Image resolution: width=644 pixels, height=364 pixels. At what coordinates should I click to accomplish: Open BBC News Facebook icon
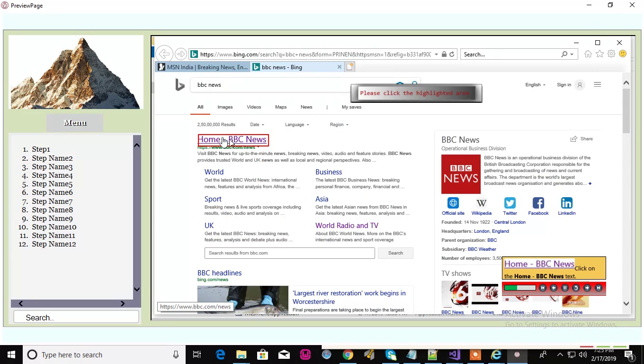[538, 203]
